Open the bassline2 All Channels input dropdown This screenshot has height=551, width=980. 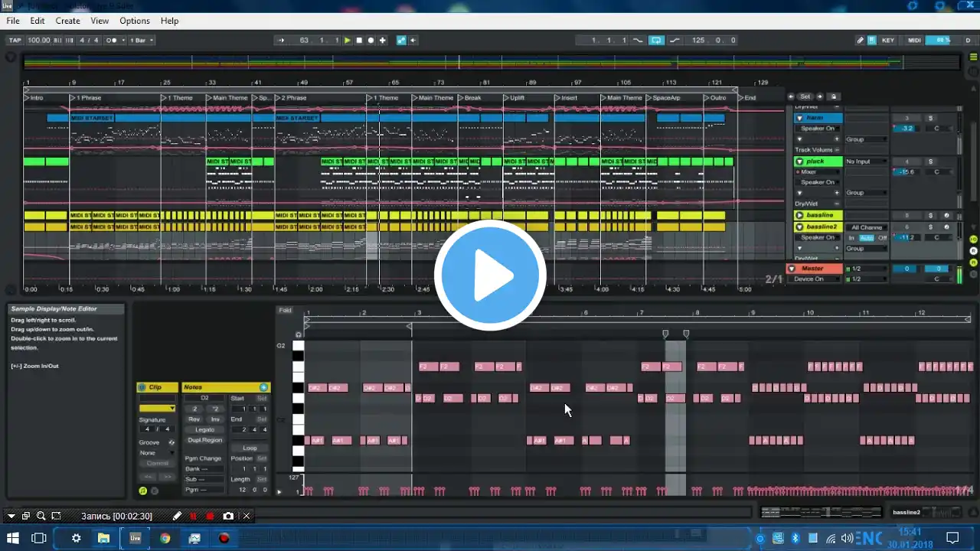867,227
